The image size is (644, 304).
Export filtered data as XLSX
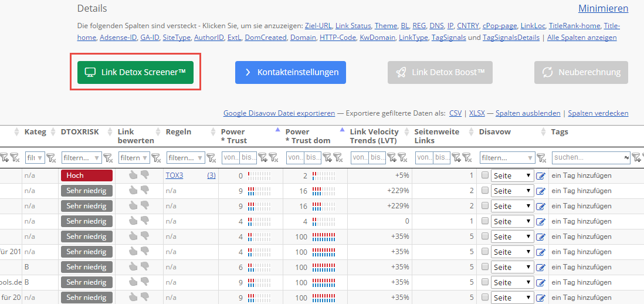point(477,113)
